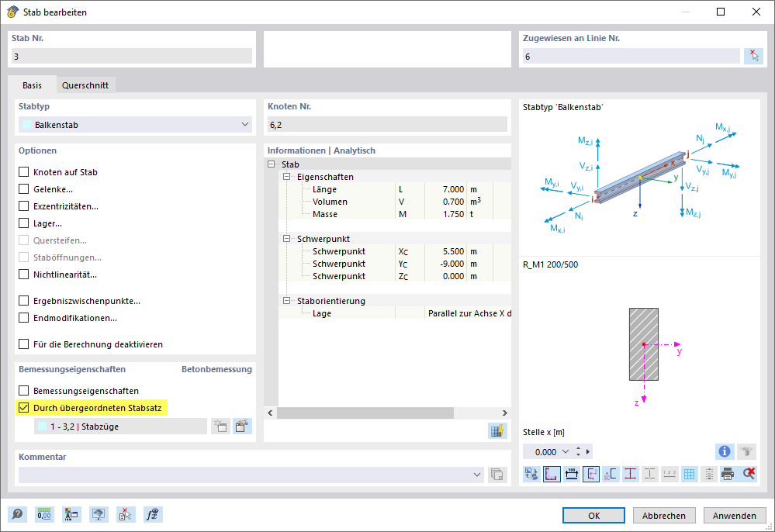
Task: Create new member set icon beside Stabzüge
Action: tap(220, 427)
